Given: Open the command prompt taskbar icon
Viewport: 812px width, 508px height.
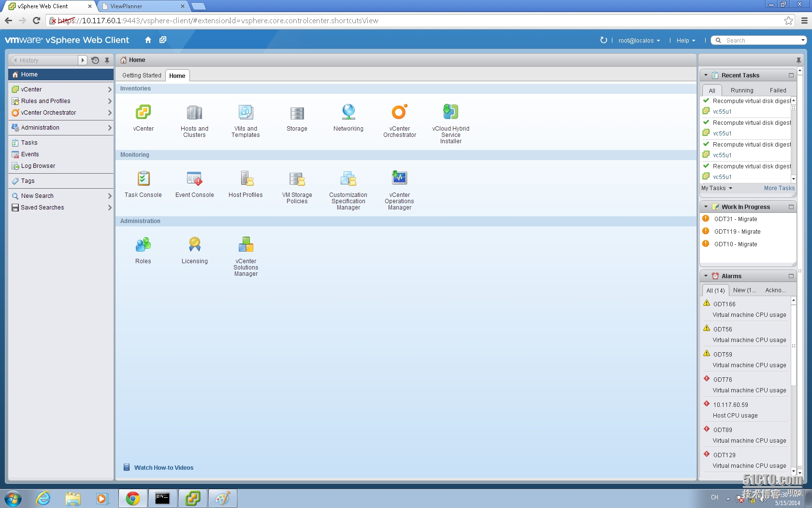Looking at the screenshot, I should click(x=163, y=498).
